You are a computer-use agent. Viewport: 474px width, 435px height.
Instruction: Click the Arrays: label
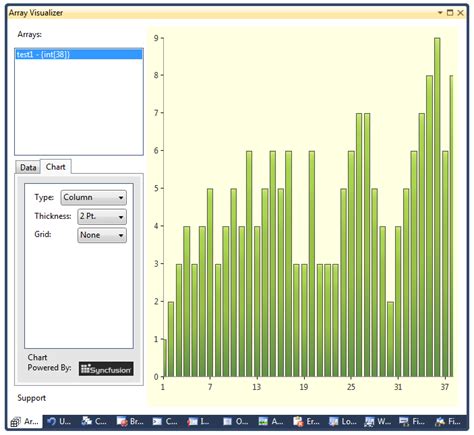coord(30,34)
